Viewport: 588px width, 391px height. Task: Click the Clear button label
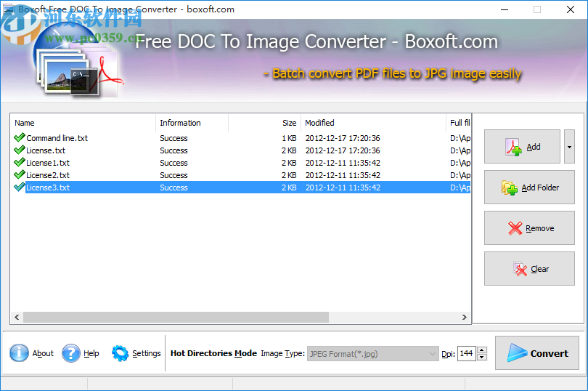[539, 269]
